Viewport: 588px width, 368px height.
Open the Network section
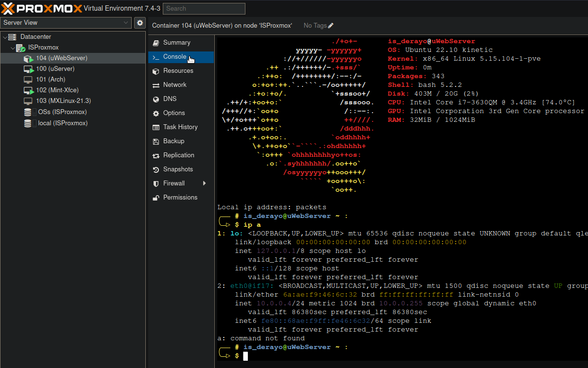coord(181,85)
